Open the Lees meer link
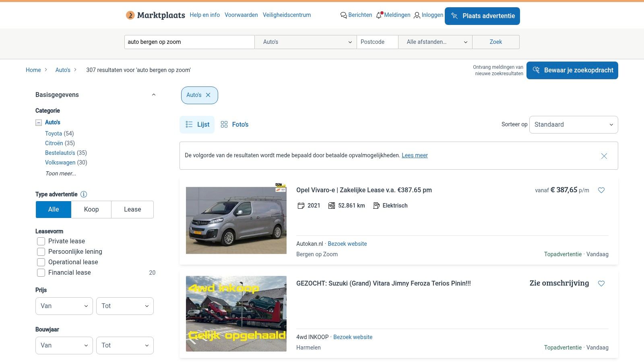Screen dimensions: 644x362 pos(415,156)
